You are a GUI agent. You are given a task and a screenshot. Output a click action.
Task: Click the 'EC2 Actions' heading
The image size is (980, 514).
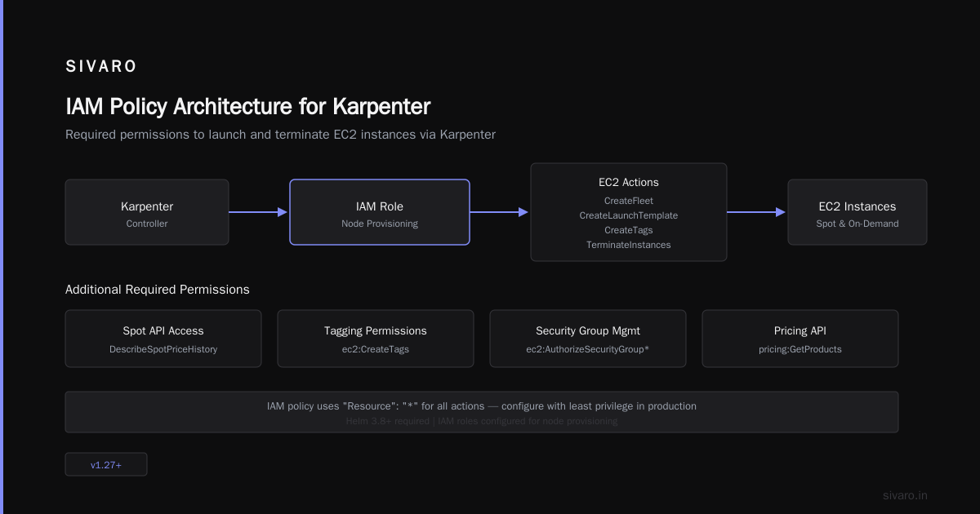click(x=629, y=183)
